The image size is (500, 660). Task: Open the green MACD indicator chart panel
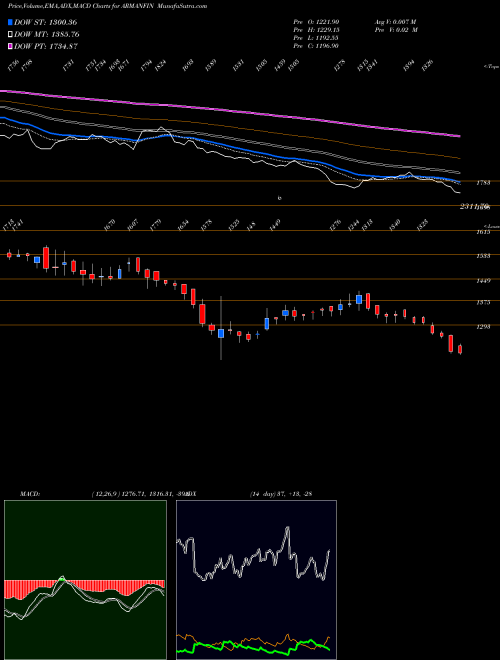point(85,580)
